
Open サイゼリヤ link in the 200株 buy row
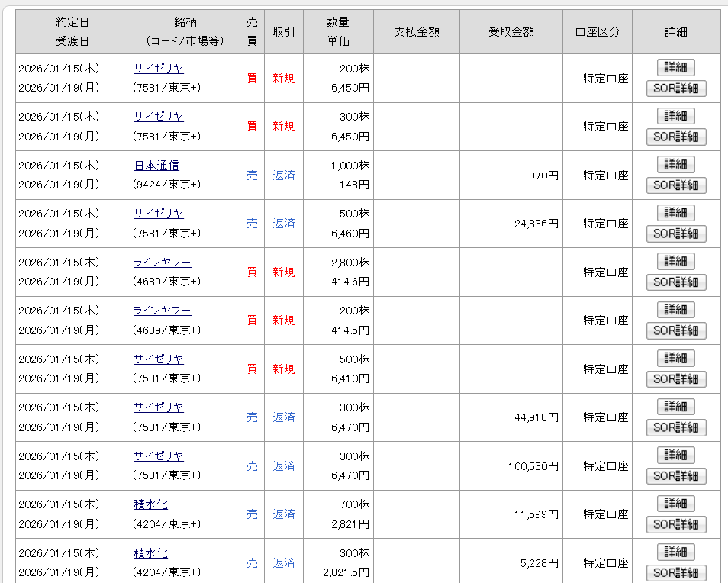point(158,69)
